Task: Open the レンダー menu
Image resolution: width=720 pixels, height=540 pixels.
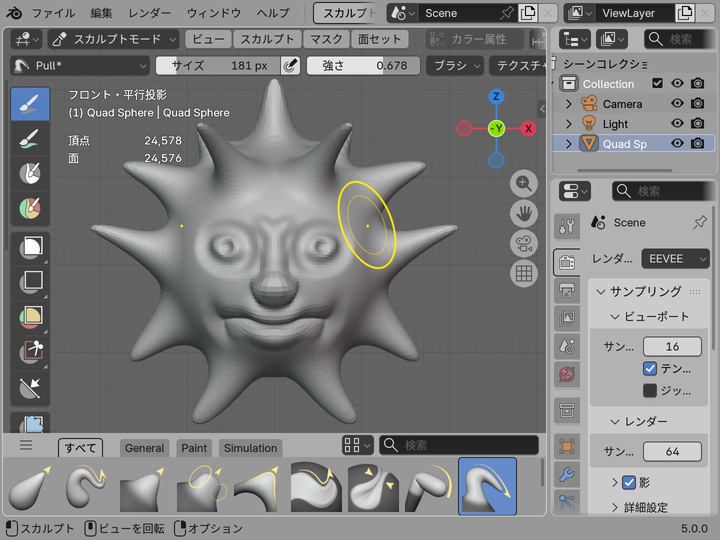Action: 149,13
